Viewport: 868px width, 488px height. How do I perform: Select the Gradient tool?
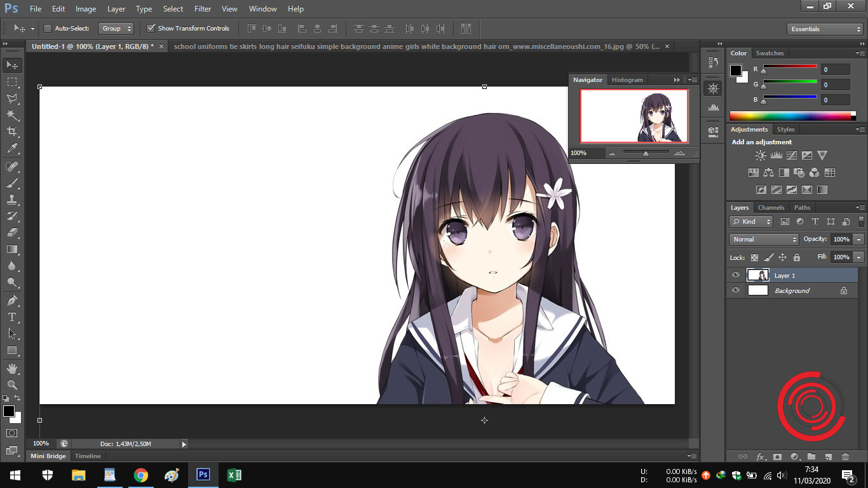click(x=12, y=249)
